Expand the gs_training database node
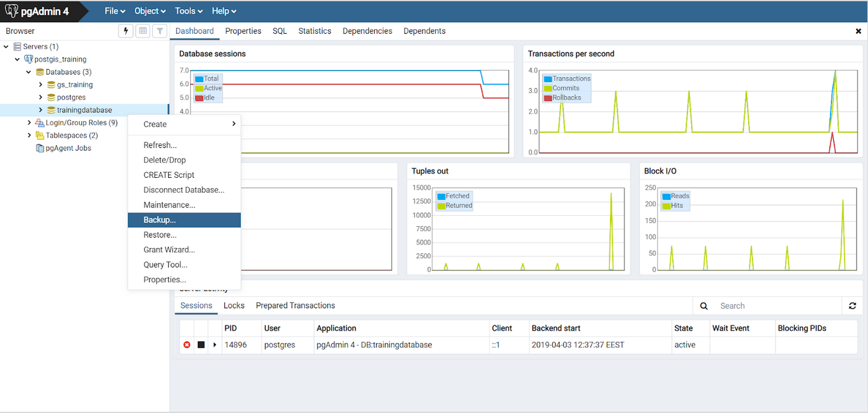The image size is (868, 413). point(40,85)
